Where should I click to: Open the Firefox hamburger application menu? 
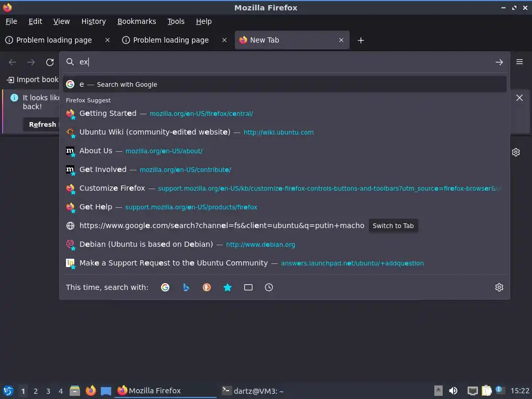tap(520, 62)
